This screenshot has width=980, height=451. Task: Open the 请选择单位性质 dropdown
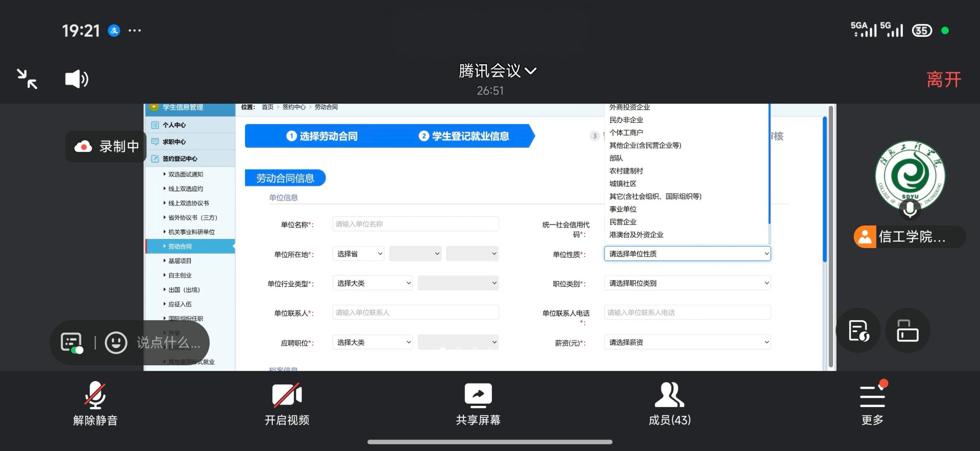[687, 254]
